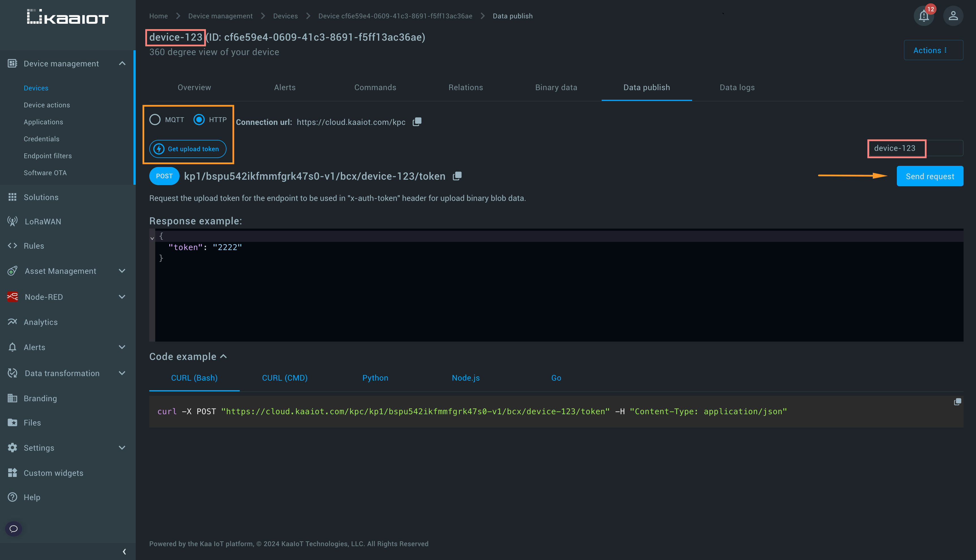Click the Asset Management icon

pyautogui.click(x=12, y=271)
